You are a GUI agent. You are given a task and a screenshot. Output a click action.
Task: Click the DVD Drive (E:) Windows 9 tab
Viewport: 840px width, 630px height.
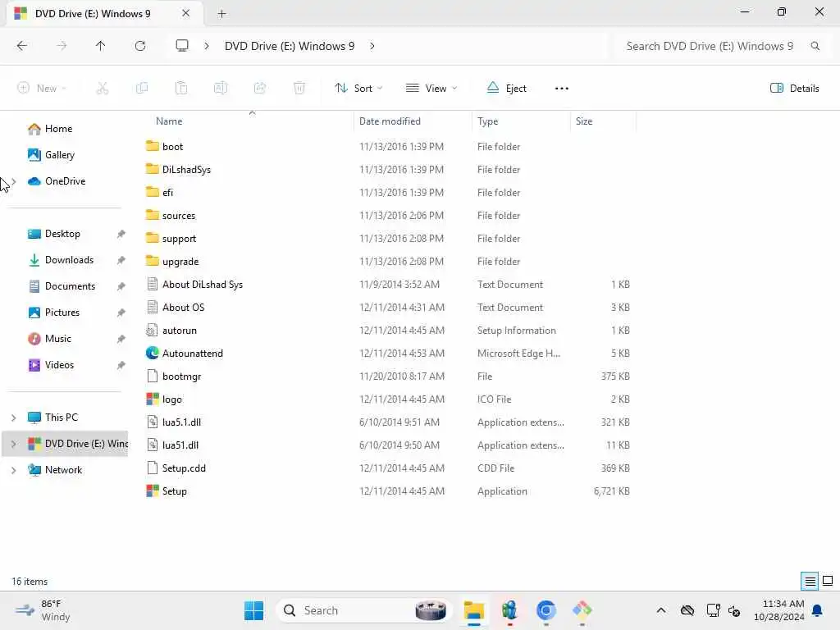click(x=104, y=13)
